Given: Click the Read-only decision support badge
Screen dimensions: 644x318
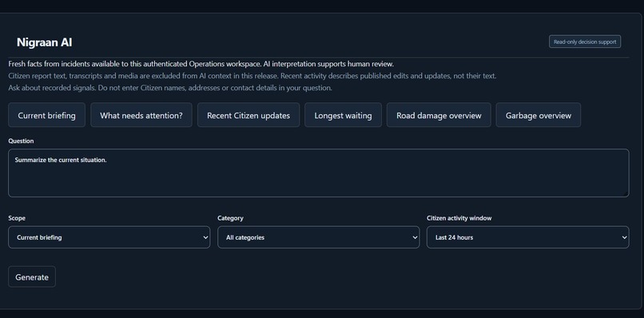Looking at the screenshot, I should [585, 42].
